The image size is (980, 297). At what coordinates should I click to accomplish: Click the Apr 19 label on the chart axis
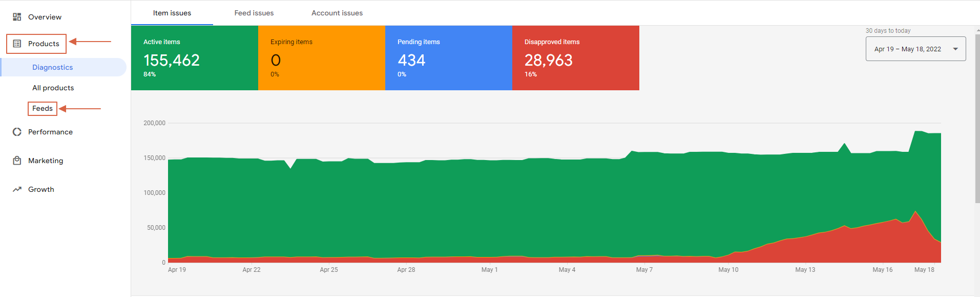(x=177, y=270)
